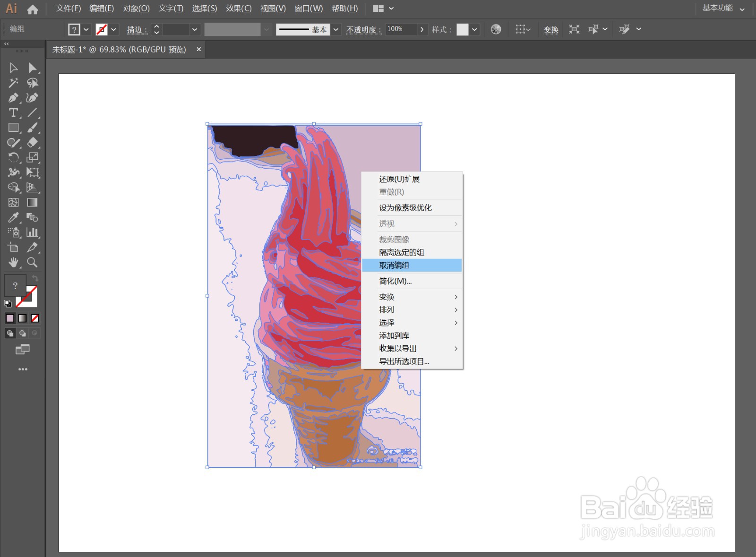This screenshot has width=756, height=557.
Task: Reset to default fill and stroke
Action: [x=8, y=304]
